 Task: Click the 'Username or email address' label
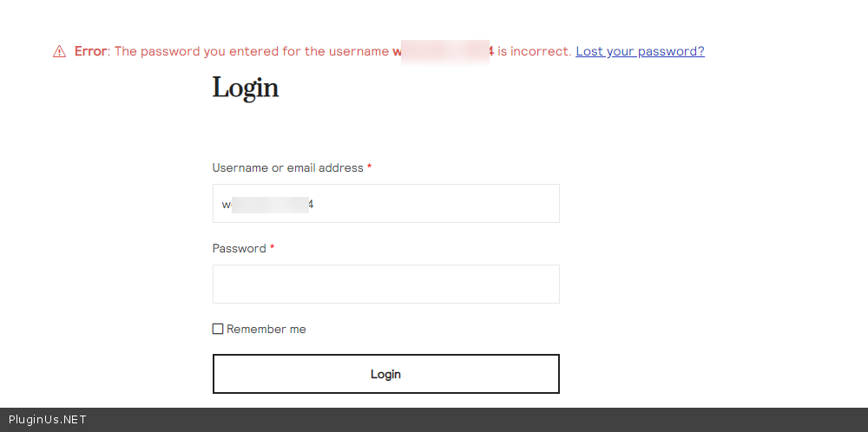pos(287,167)
